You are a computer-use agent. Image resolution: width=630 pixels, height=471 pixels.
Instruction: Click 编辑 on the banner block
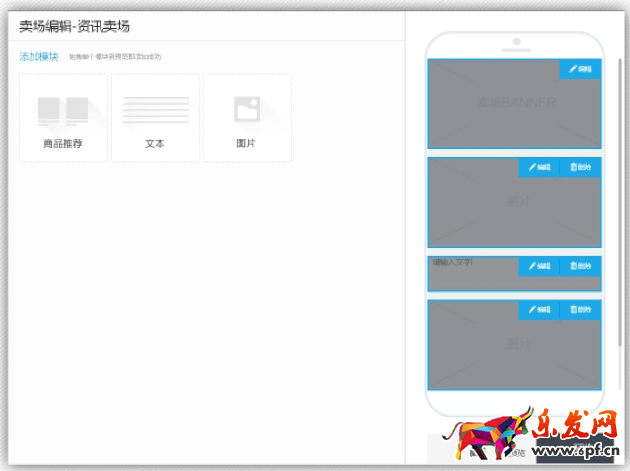click(580, 69)
